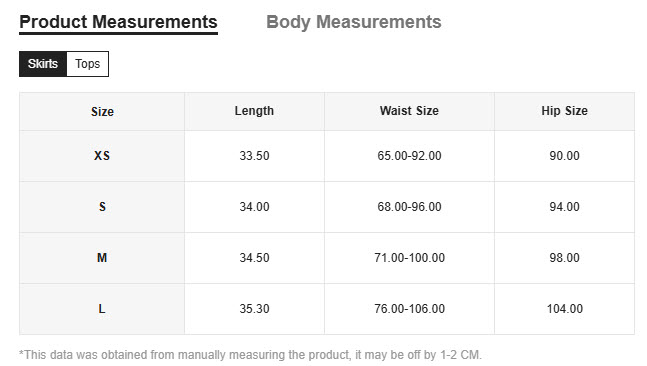This screenshot has width=647, height=366.
Task: Select the Skirts toggle button
Action: (43, 64)
